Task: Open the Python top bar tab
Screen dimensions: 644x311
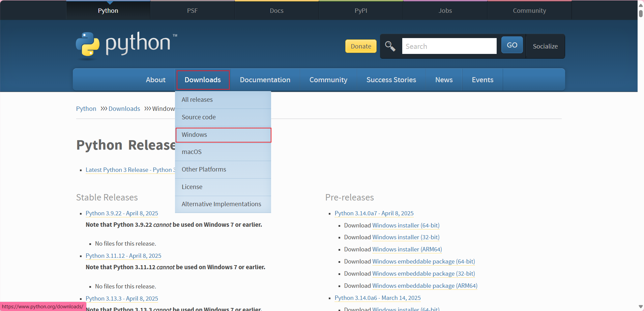Action: 108,10
